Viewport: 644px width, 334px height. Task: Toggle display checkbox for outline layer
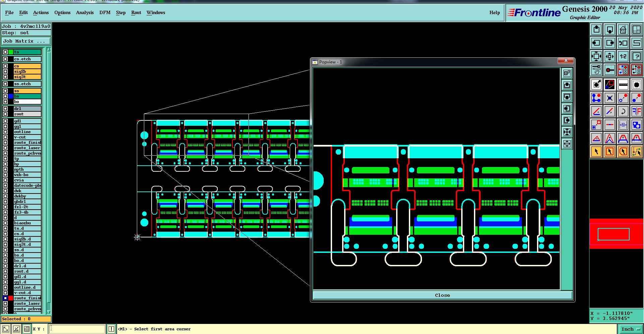click(x=5, y=132)
